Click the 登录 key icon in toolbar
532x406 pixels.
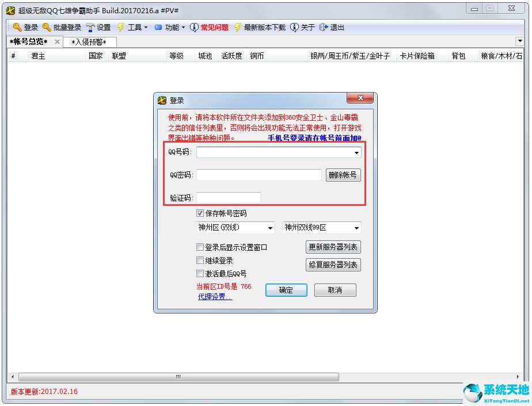tap(17, 27)
